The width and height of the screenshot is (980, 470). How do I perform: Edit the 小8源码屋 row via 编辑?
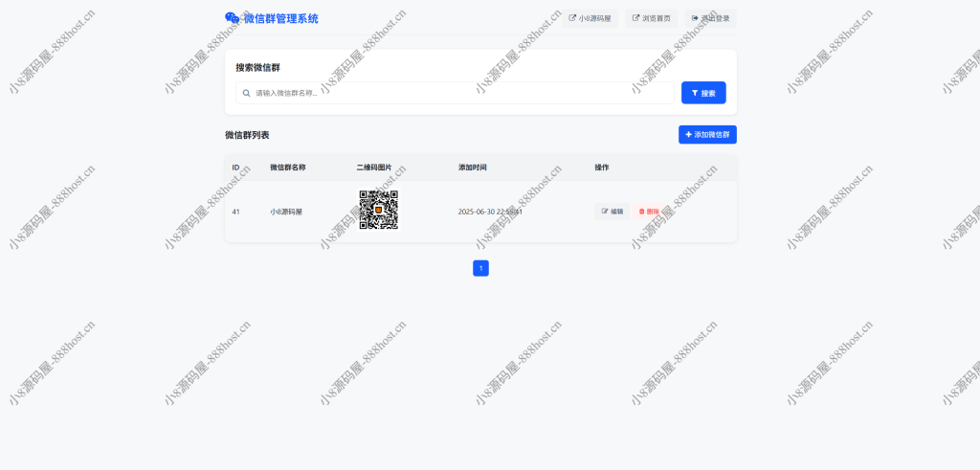(612, 212)
